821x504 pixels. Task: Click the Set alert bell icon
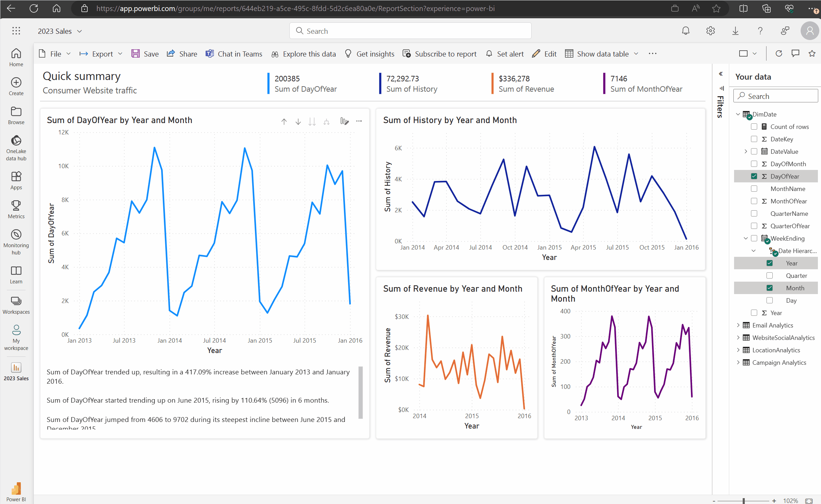coord(489,54)
